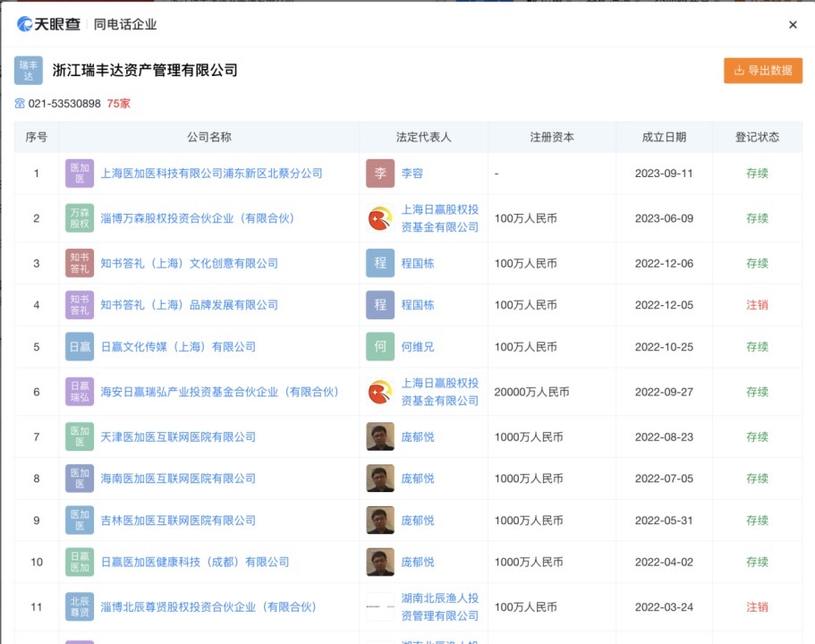
Task: Open 吉林医加医互联网医院有限公司 link
Action: pos(178,521)
